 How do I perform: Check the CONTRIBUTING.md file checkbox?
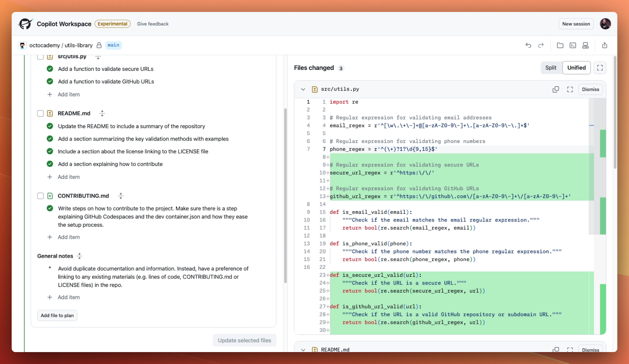point(40,196)
